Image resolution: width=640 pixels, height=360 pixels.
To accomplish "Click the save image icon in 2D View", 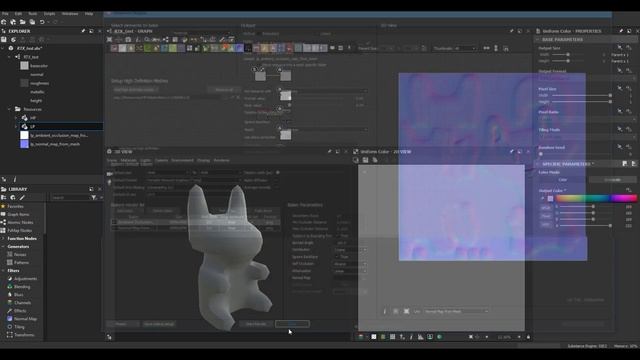I will pyautogui.click(x=365, y=160).
